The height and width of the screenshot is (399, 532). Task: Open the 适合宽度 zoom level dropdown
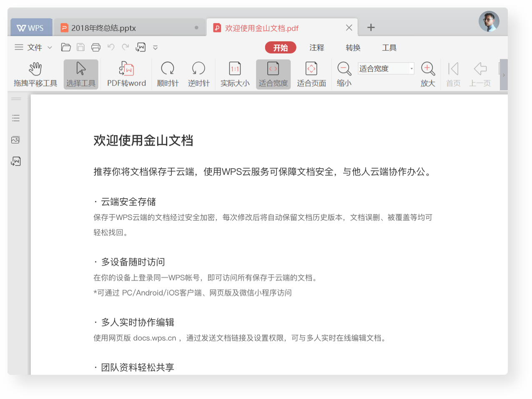(411, 68)
